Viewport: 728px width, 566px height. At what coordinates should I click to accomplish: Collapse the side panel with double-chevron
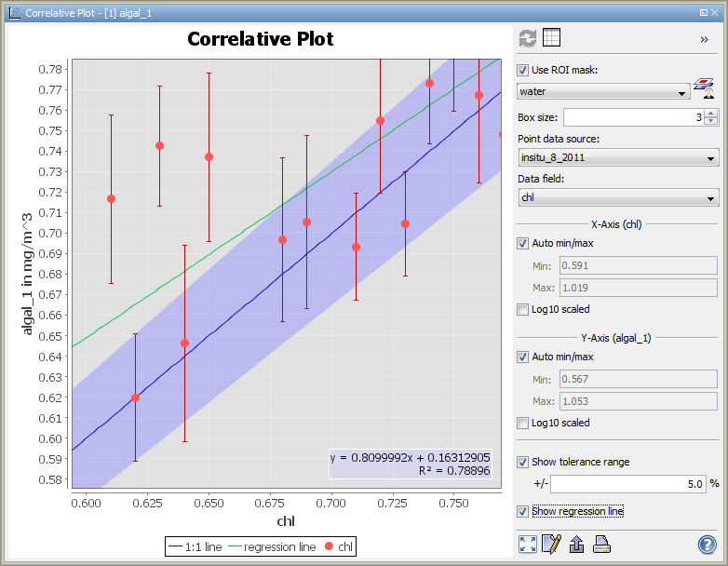pyautogui.click(x=705, y=39)
